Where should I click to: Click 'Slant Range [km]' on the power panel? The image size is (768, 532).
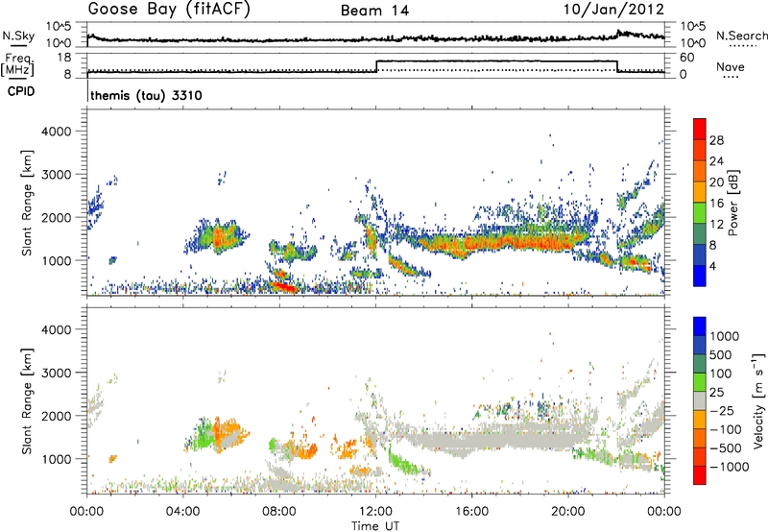pos(27,203)
